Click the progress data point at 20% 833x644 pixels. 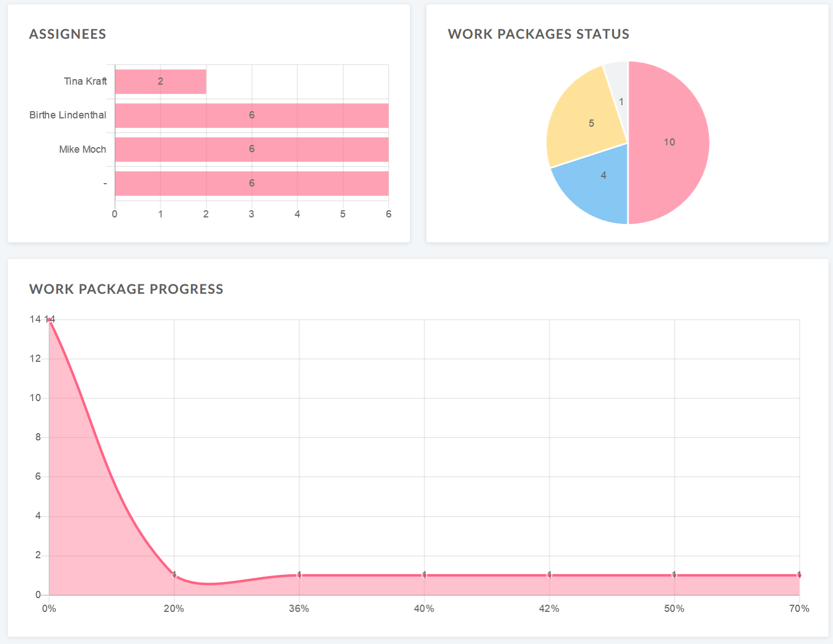click(174, 575)
